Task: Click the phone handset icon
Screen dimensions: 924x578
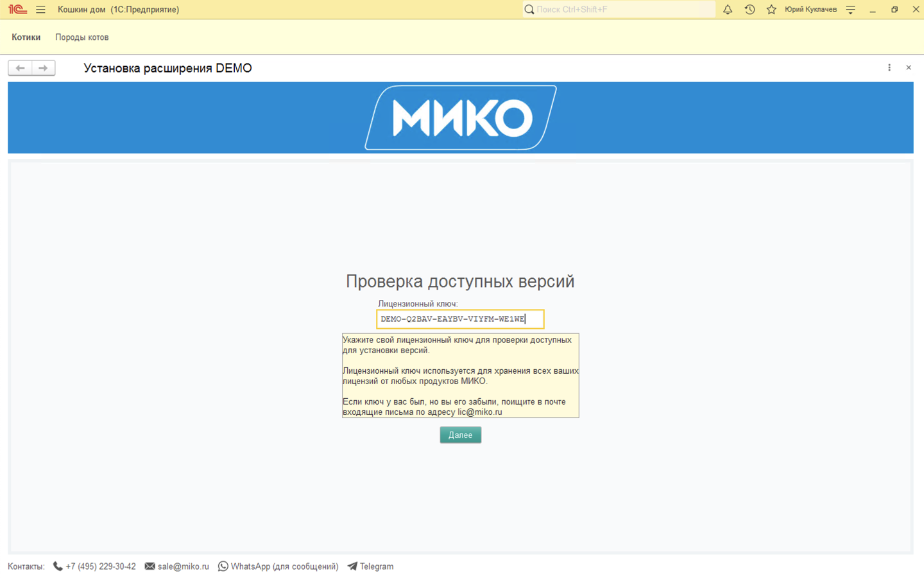Action: pos(58,566)
